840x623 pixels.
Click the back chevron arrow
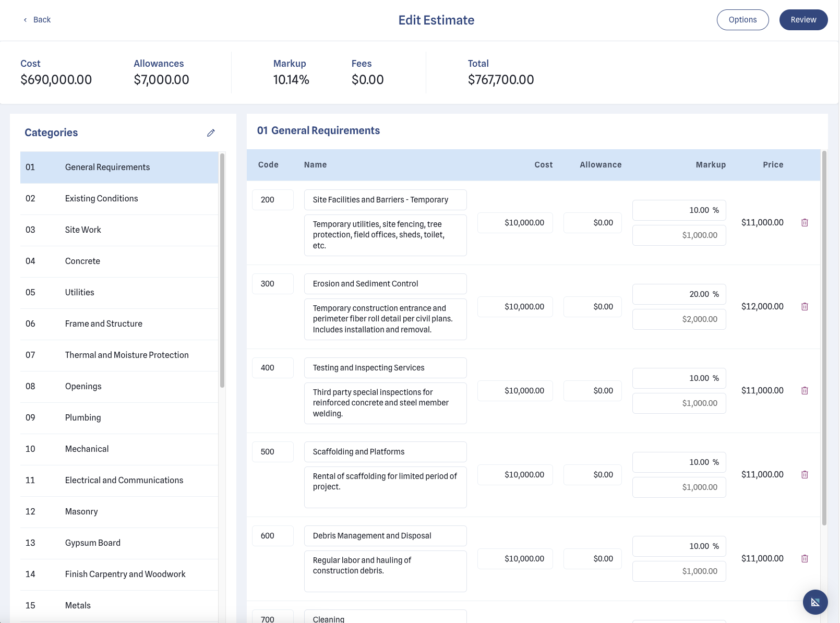click(25, 19)
